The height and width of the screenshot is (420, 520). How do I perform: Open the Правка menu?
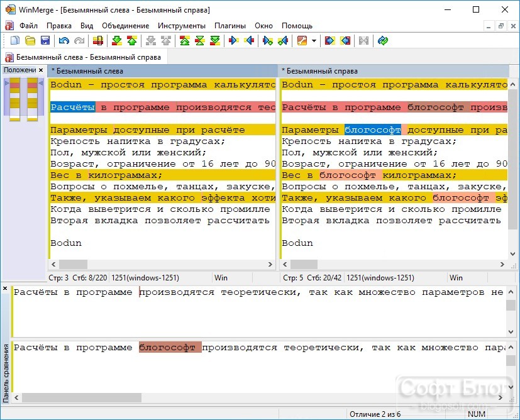59,26
